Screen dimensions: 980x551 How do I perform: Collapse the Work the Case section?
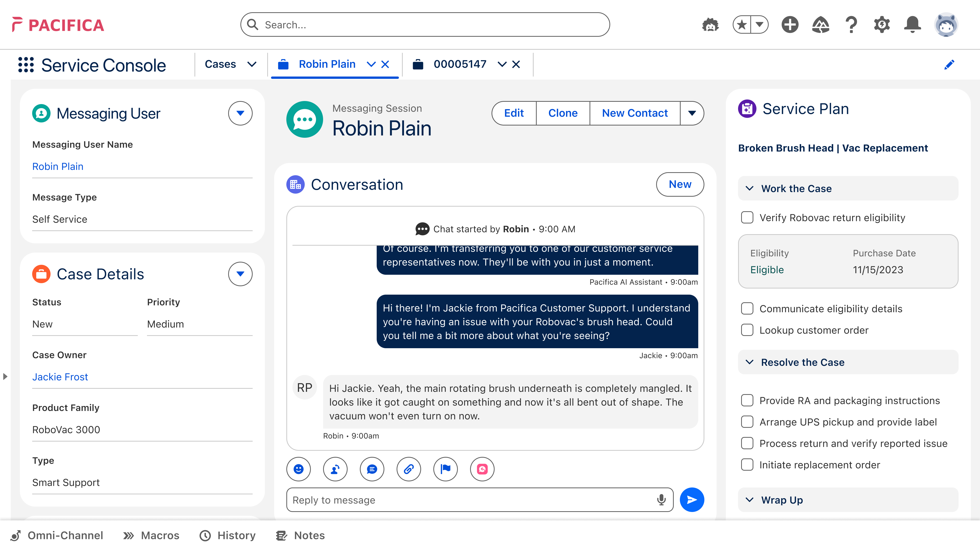point(750,188)
